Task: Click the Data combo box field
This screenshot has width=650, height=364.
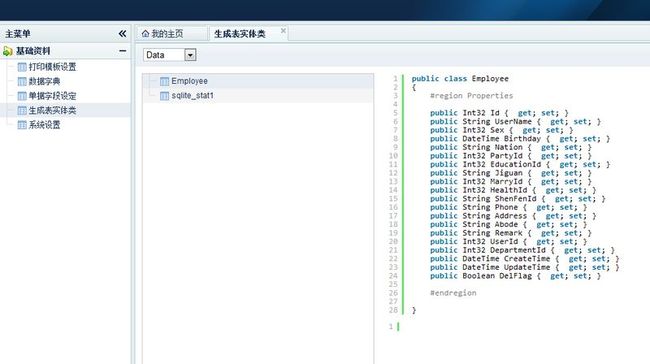Action: (x=164, y=55)
